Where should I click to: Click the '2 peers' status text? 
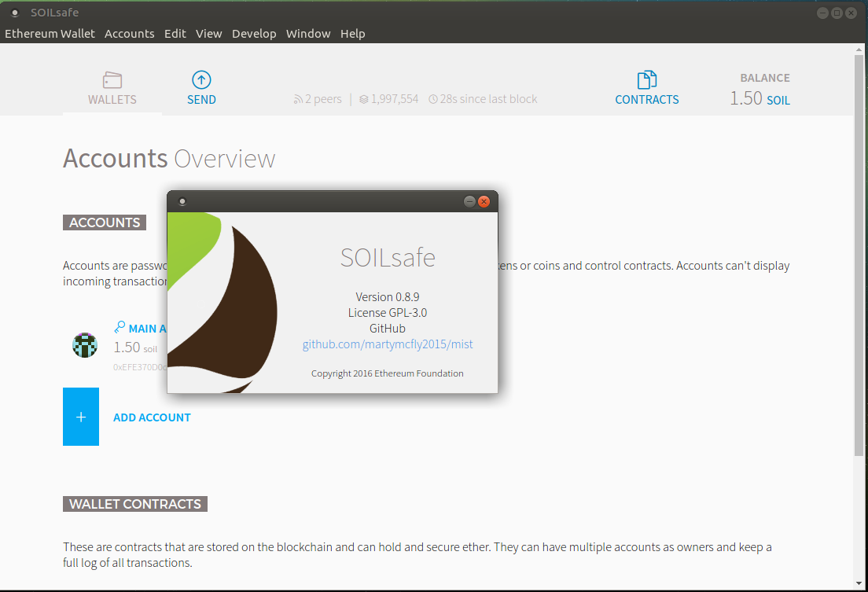(x=323, y=99)
